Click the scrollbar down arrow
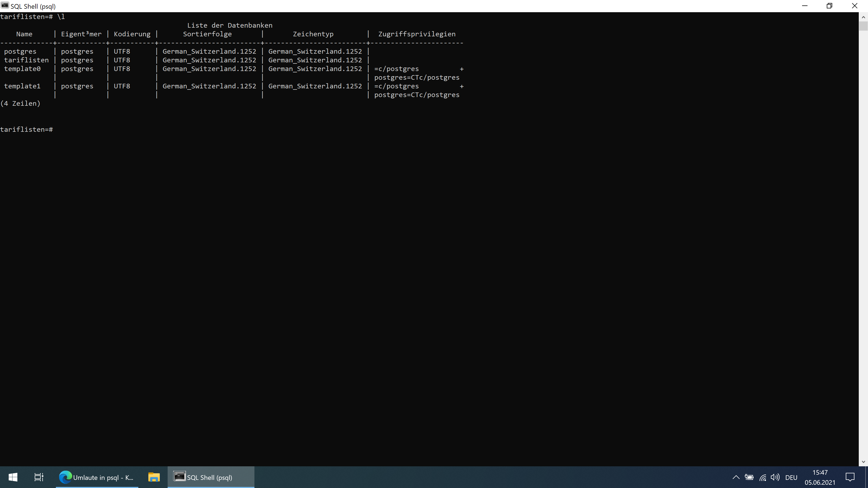868x488 pixels. (863, 462)
